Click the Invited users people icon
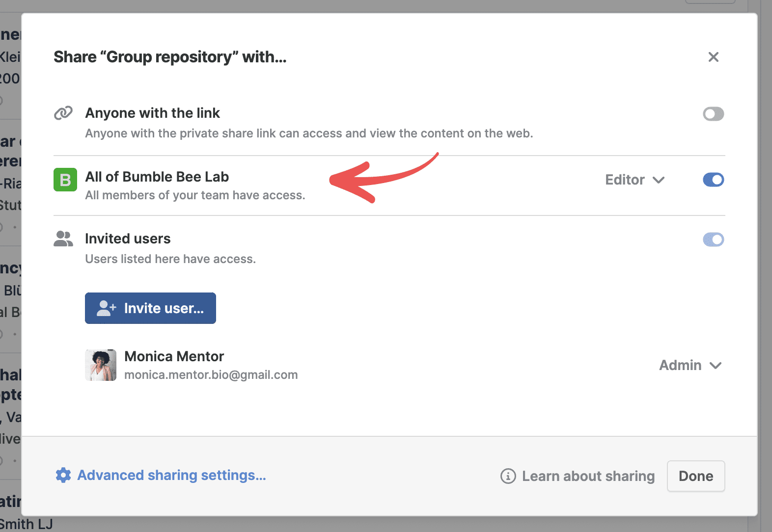Viewport: 772px width, 532px height. pyautogui.click(x=63, y=239)
